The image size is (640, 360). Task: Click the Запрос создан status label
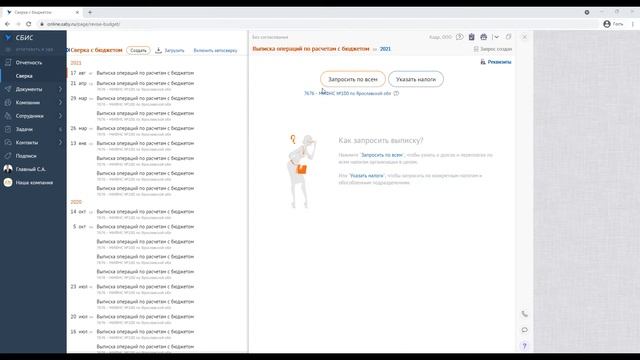(x=496, y=49)
